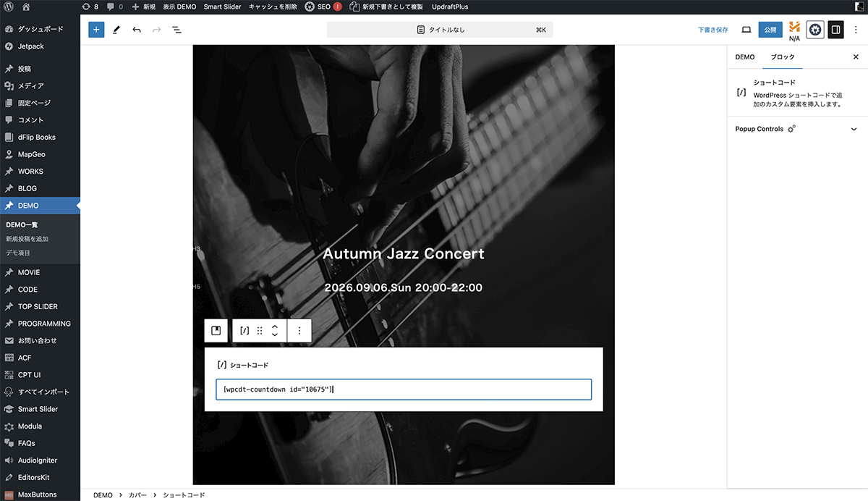868x501 pixels.
Task: Click the shortcode text input field
Action: click(x=403, y=390)
